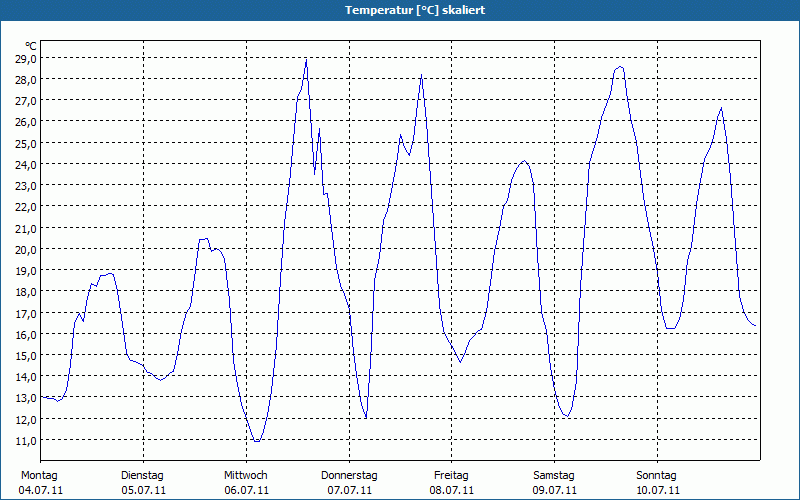
Task: Select the 20,0 axis value
Action: pyautogui.click(x=26, y=249)
